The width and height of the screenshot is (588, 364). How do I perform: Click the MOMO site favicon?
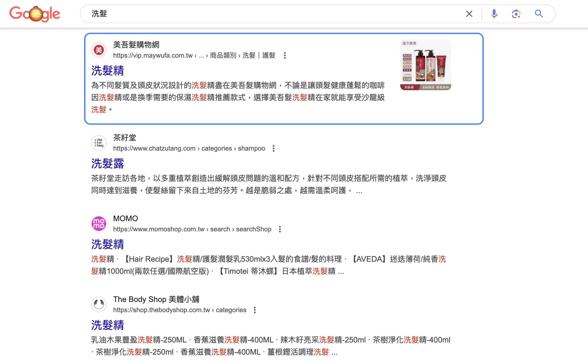click(x=99, y=224)
